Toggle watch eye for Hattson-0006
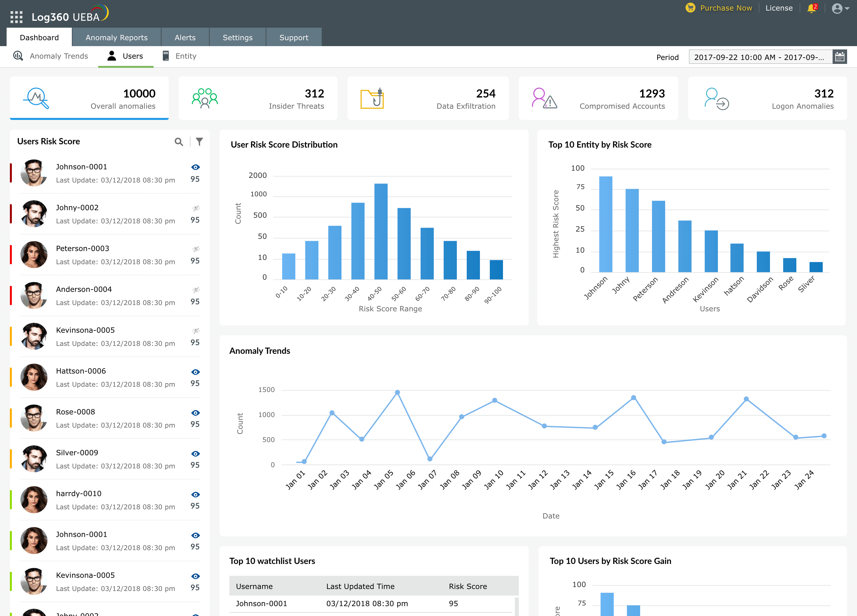The width and height of the screenshot is (857, 616). tap(195, 372)
